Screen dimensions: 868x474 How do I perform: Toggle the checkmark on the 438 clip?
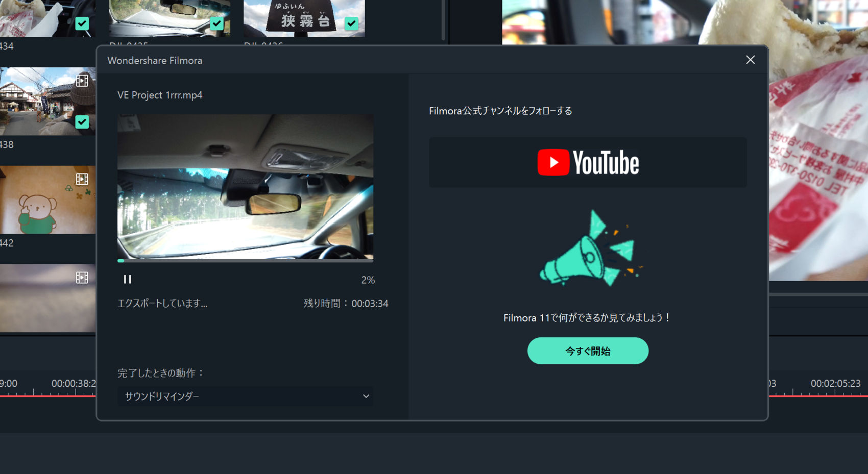pyautogui.click(x=82, y=122)
